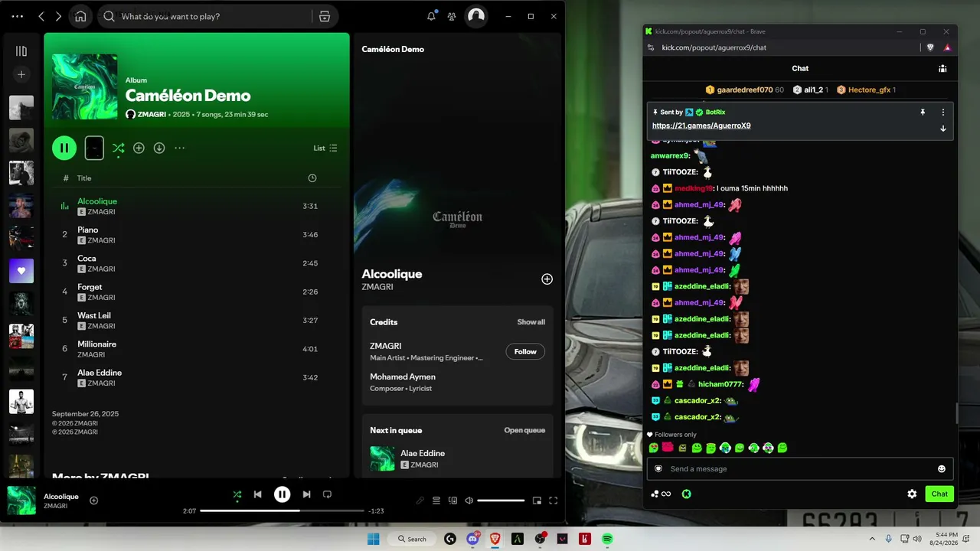Open the Liked Songs heart playlist
The height and width of the screenshot is (551, 980).
[x=21, y=271]
